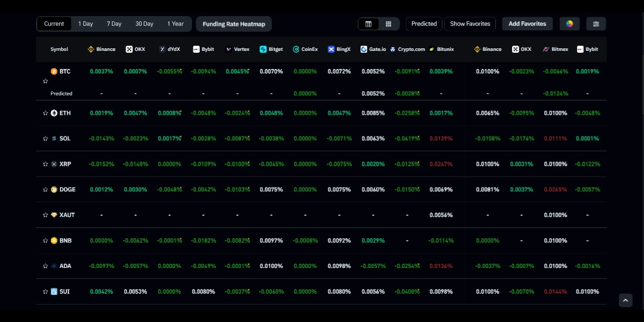Image resolution: width=644 pixels, height=322 pixels.
Task: Switch to the 30 Day tab
Action: click(144, 24)
